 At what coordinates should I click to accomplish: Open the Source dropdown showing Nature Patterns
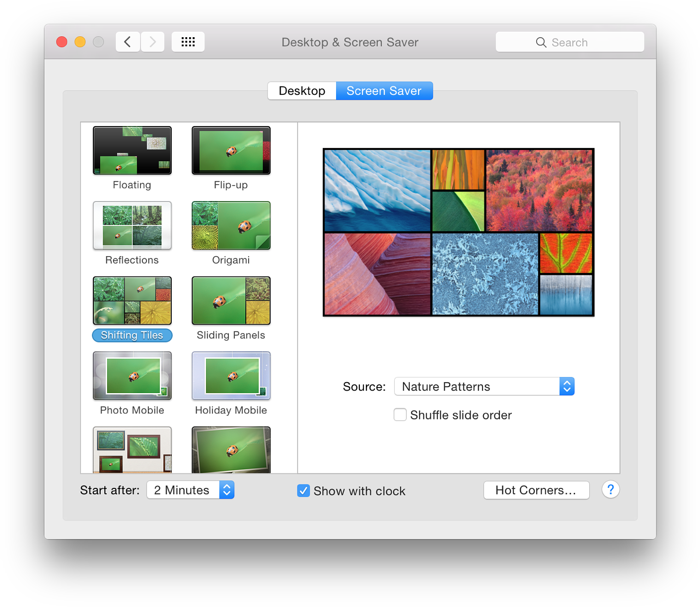tap(484, 387)
